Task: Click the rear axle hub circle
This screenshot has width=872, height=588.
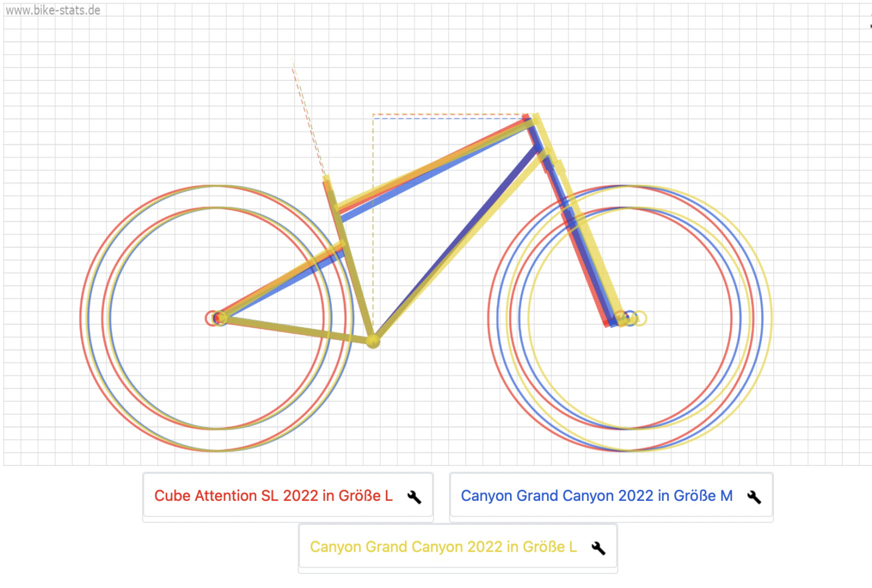Action: [219, 318]
